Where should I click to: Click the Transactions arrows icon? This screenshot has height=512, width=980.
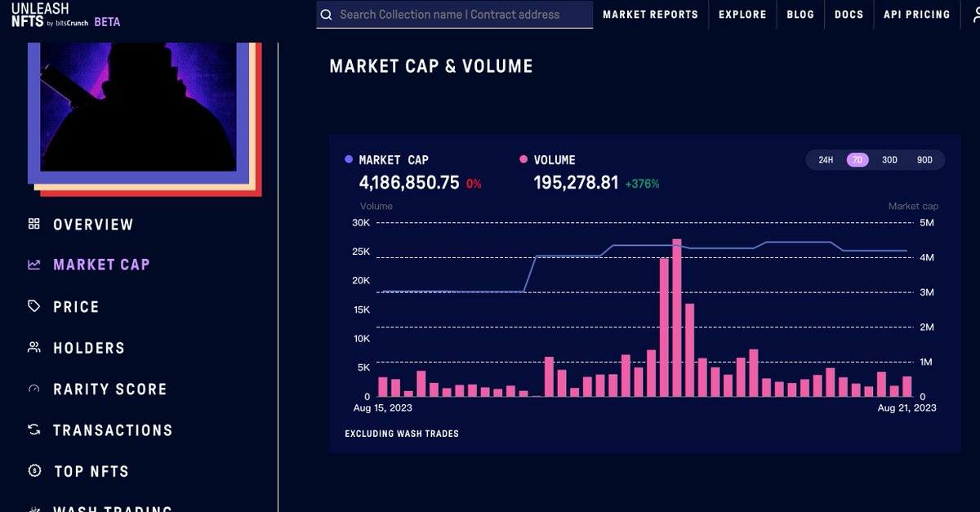(33, 430)
